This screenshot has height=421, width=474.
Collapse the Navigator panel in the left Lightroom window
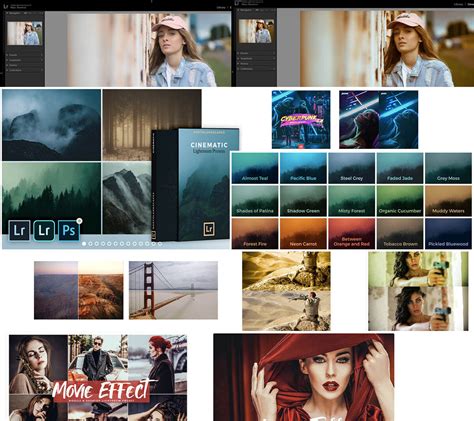click(x=25, y=13)
